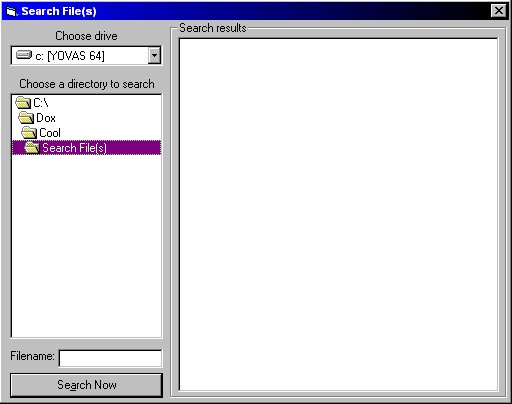Click the Cool folder icon

pos(29,133)
